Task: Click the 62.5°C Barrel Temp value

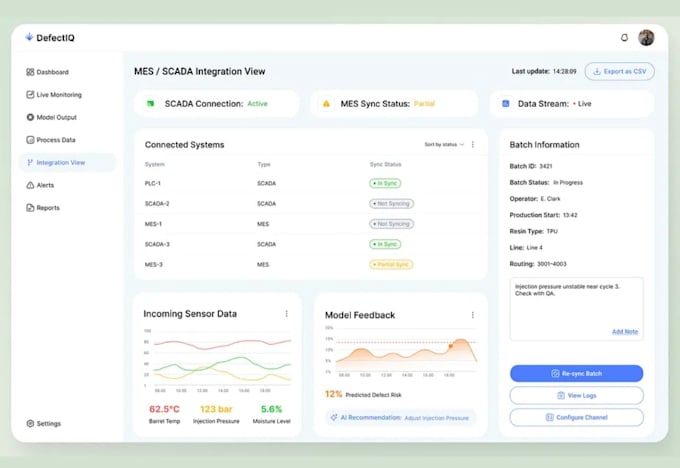Action: click(164, 409)
